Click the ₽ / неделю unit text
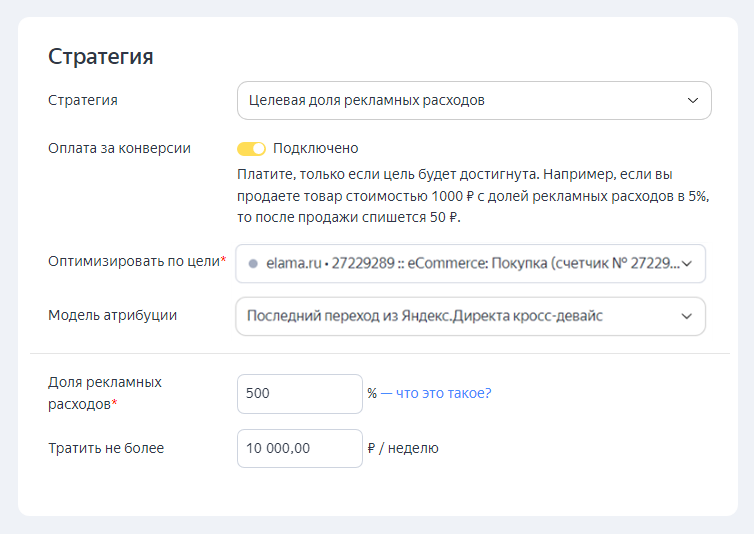This screenshot has height=534, width=754. [403, 449]
